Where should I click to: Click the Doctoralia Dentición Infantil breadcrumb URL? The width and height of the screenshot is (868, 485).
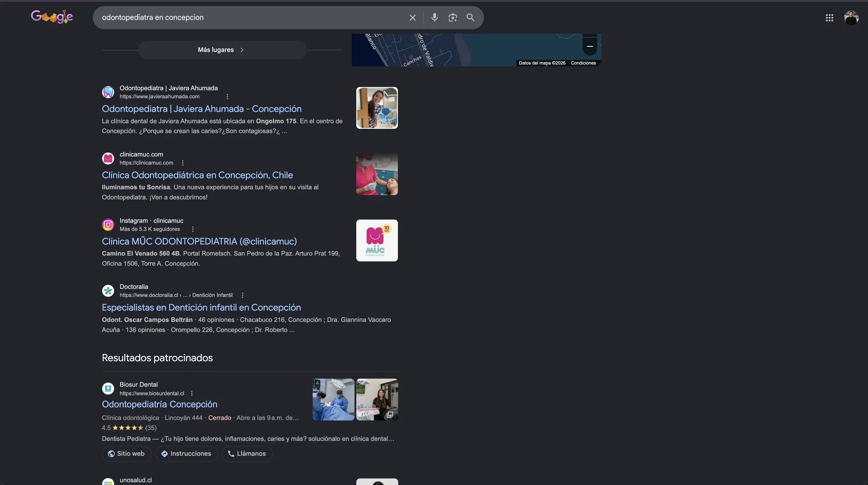click(176, 295)
